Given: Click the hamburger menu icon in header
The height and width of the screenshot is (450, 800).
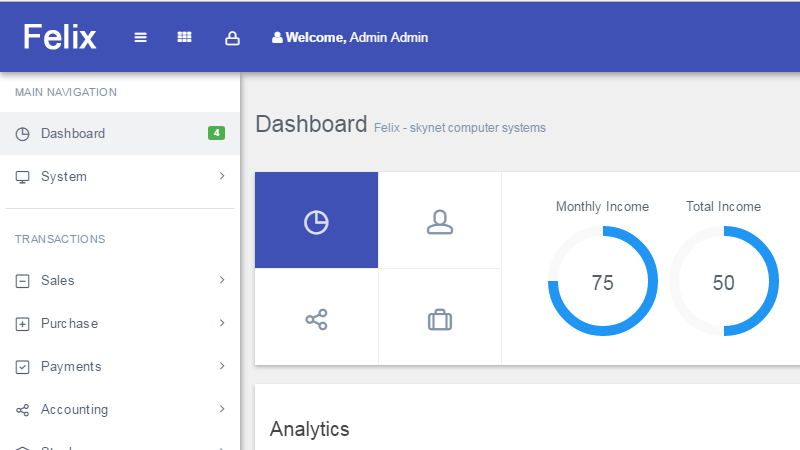Looking at the screenshot, I should point(141,38).
